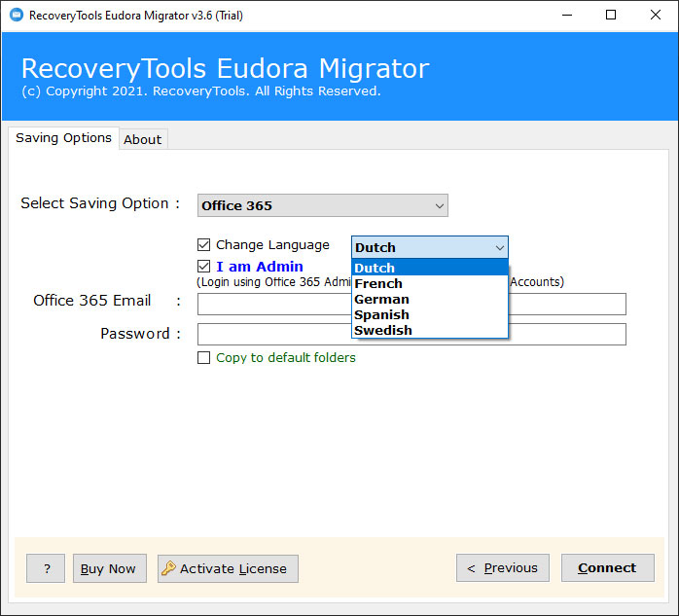Image resolution: width=679 pixels, height=616 pixels.
Task: Click into the Password input field
Action: [x=411, y=334]
